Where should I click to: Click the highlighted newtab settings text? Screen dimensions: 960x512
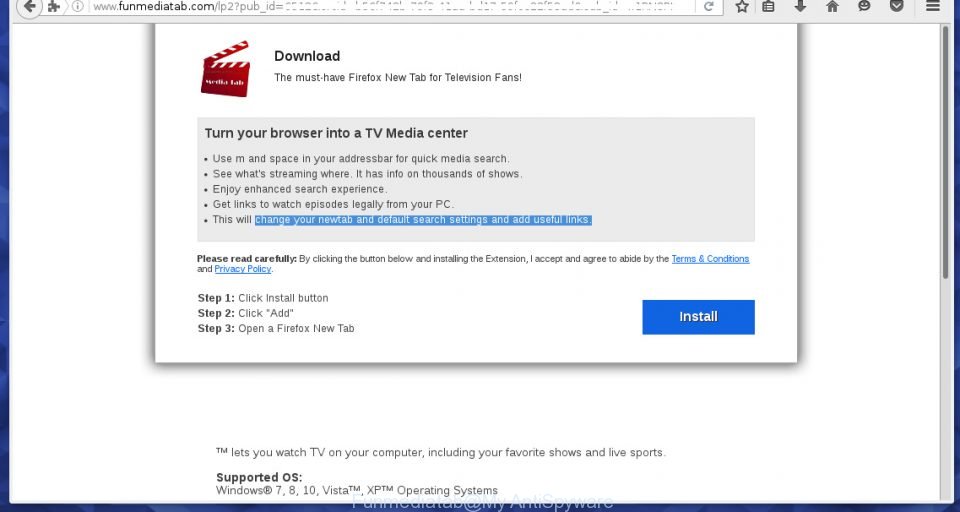coord(423,220)
